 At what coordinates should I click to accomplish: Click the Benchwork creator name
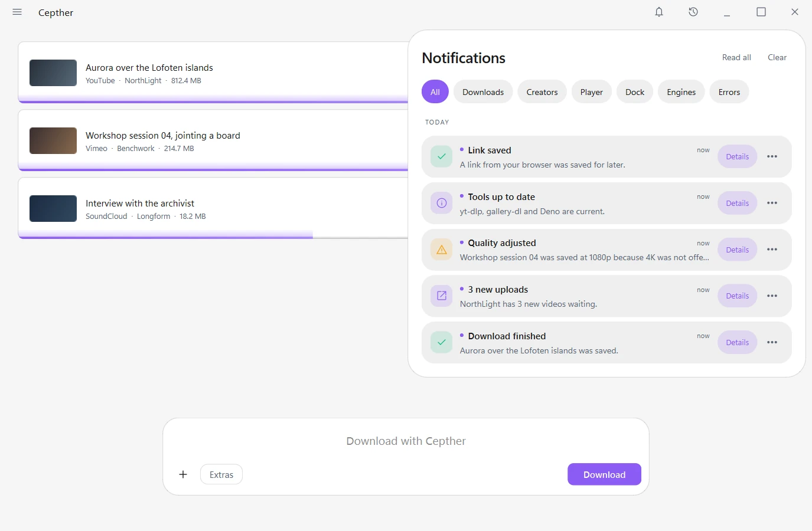[x=136, y=148]
